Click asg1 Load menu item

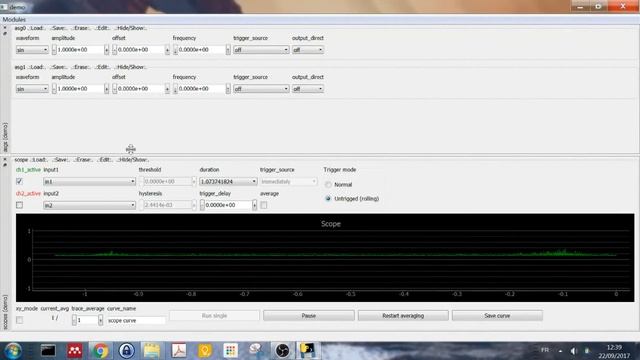tap(37, 67)
